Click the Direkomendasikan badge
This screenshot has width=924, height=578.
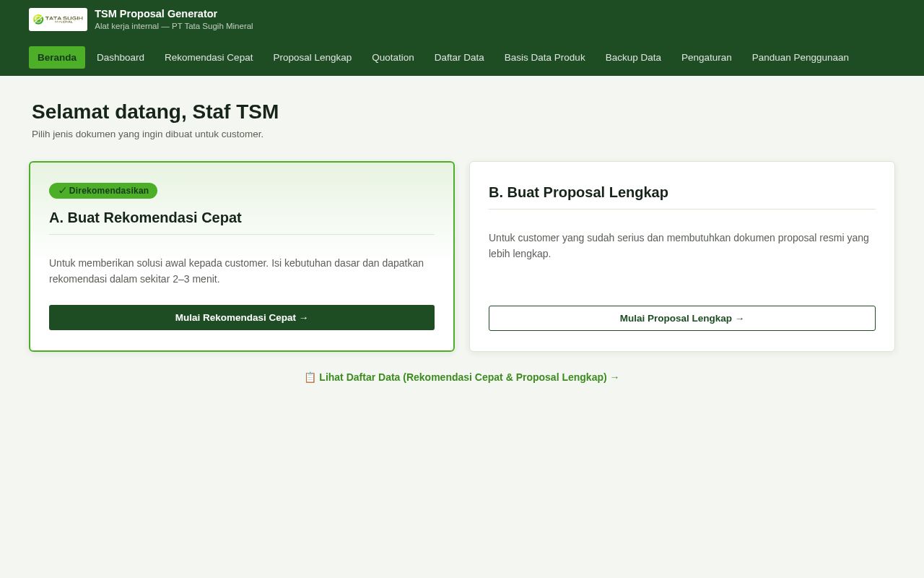pos(103,191)
